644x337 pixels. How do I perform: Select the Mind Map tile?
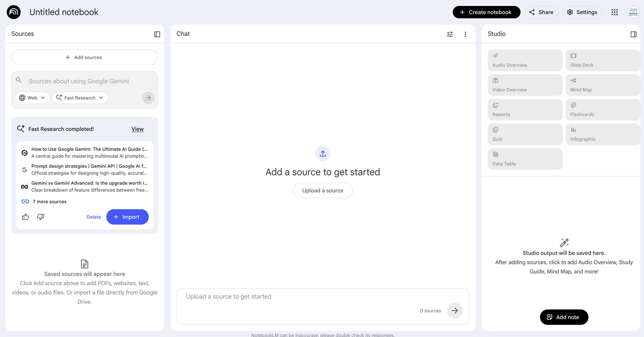(602, 85)
